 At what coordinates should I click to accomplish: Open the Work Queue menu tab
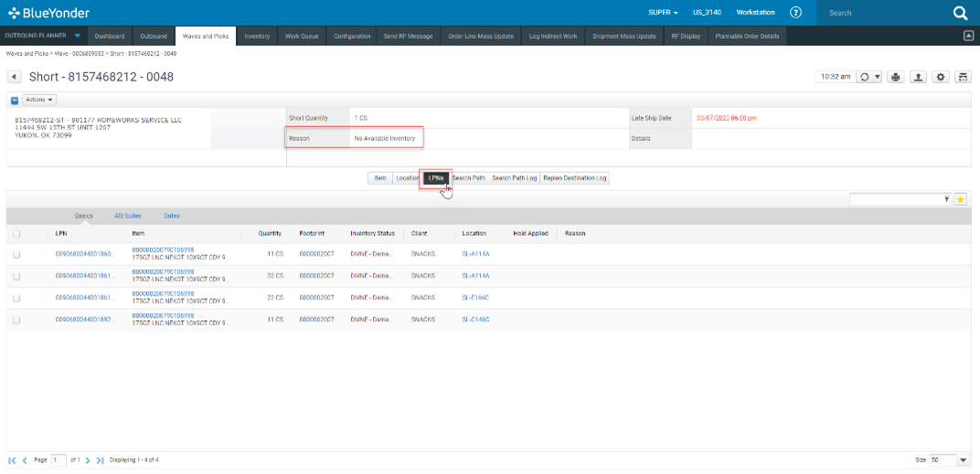click(x=302, y=36)
